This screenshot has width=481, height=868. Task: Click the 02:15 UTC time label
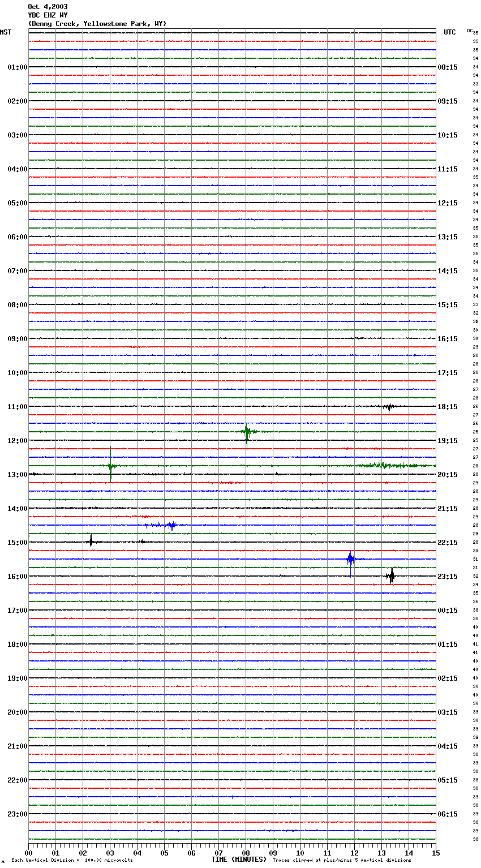pos(448,678)
